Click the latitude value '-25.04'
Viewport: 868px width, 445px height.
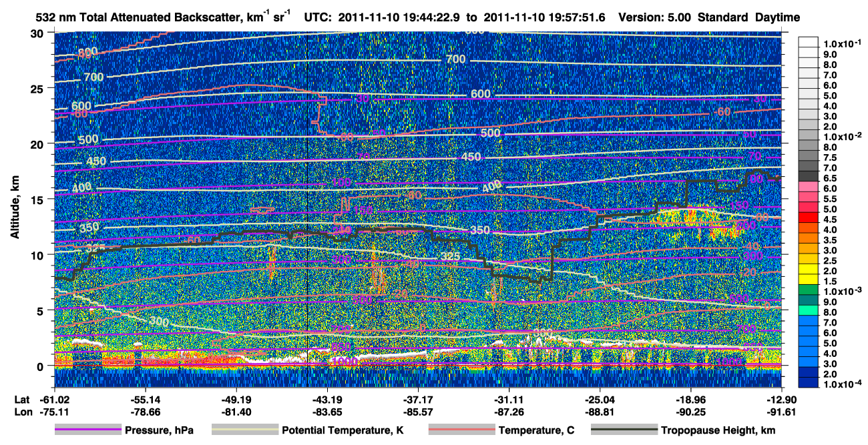point(600,400)
